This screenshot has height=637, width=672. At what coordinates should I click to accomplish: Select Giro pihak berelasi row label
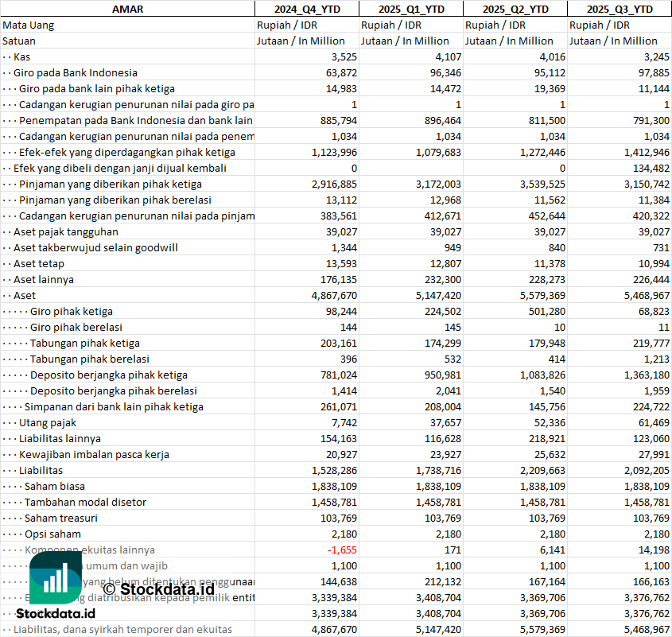[76, 327]
